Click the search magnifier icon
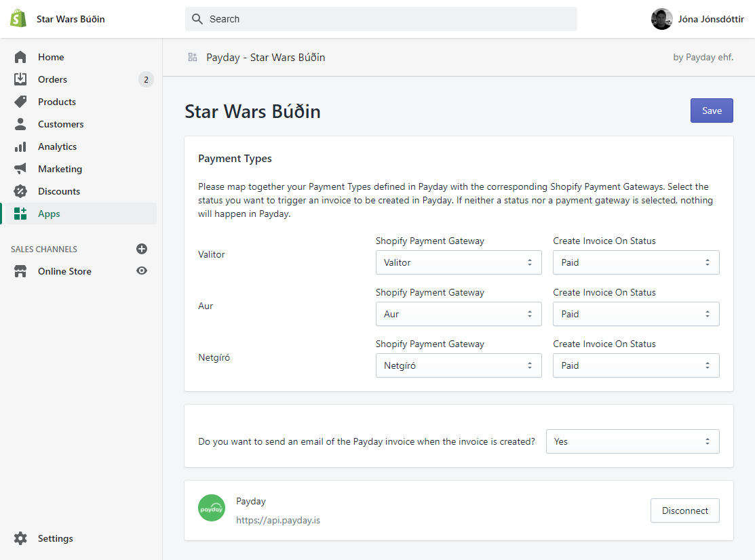Screen dimensions: 755x560 197,19
